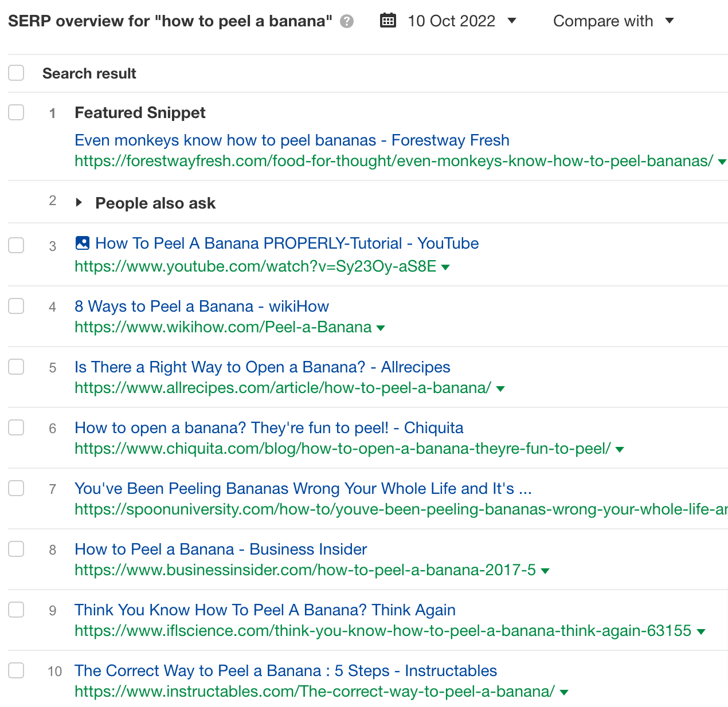The height and width of the screenshot is (707, 728).
Task: Expand URL options for the Featured Snippet result
Action: click(x=722, y=162)
